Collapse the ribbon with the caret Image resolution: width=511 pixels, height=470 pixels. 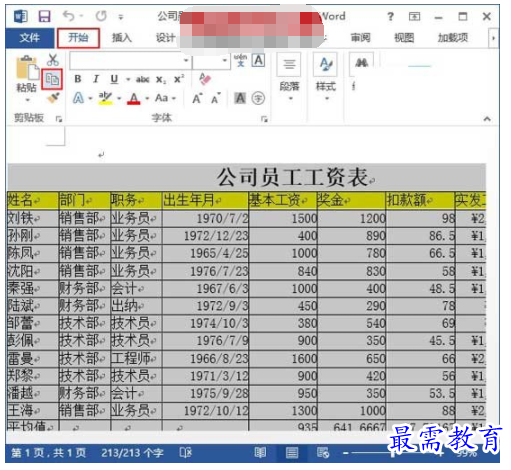click(x=487, y=119)
